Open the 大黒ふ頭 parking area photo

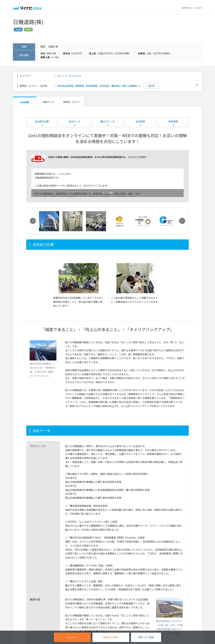[x=169, y=608]
